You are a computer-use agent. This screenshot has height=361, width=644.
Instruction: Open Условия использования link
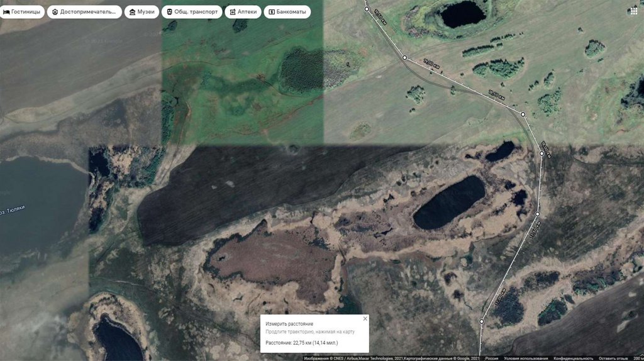(526, 358)
